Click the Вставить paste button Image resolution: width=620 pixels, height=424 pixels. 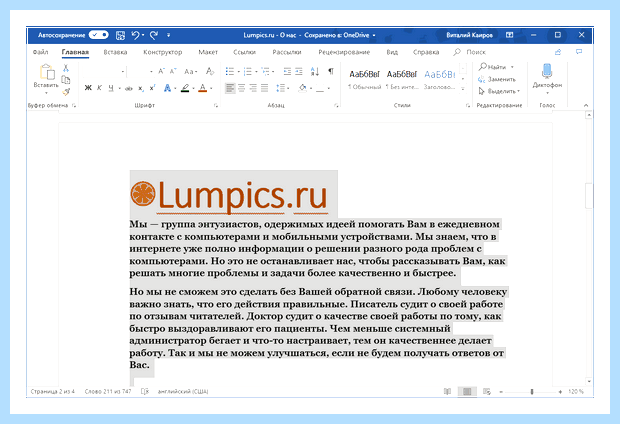click(x=46, y=72)
